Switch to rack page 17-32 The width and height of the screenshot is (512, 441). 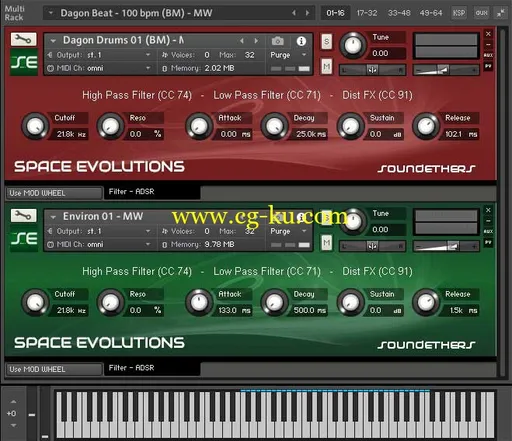[x=367, y=13]
